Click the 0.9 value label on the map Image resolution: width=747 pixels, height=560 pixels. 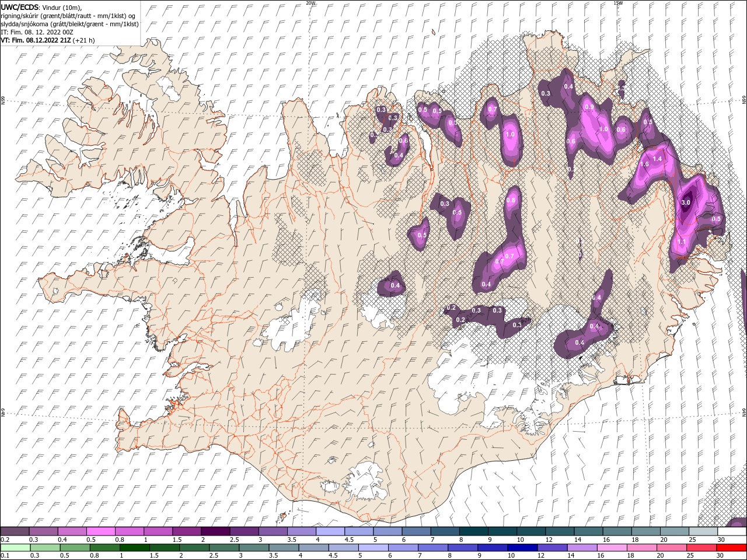[x=589, y=107]
